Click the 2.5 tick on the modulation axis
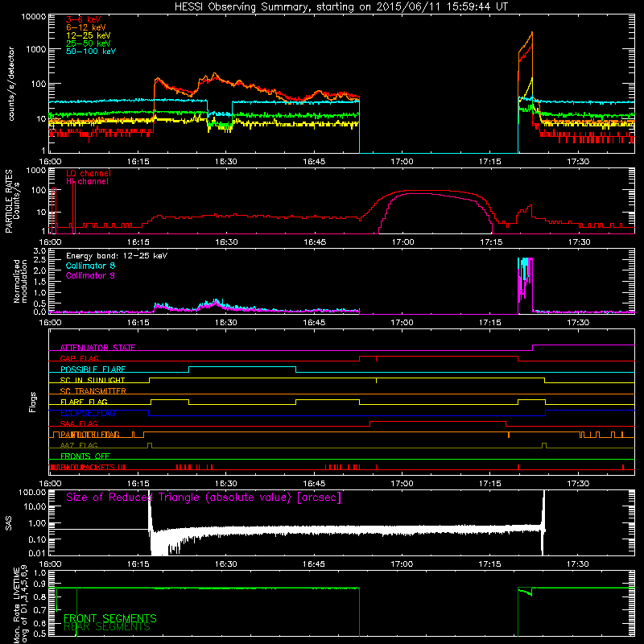The height and width of the screenshot is (644, 644). (39, 260)
